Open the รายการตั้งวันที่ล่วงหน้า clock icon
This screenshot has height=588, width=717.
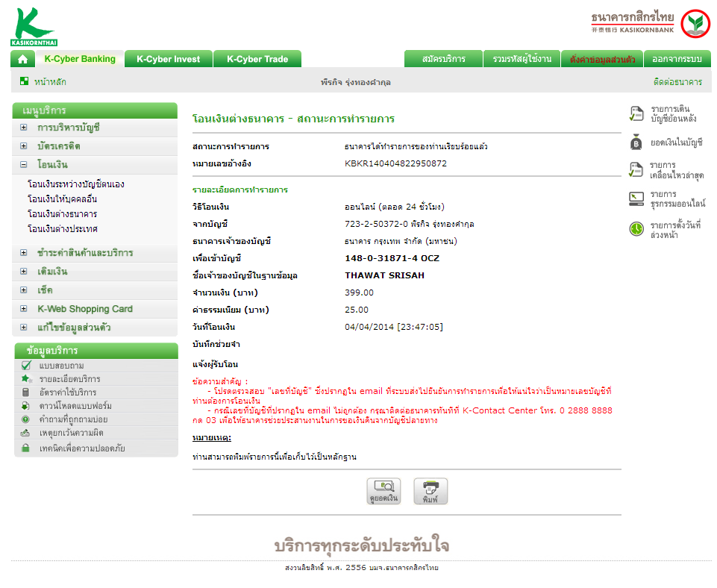(636, 228)
